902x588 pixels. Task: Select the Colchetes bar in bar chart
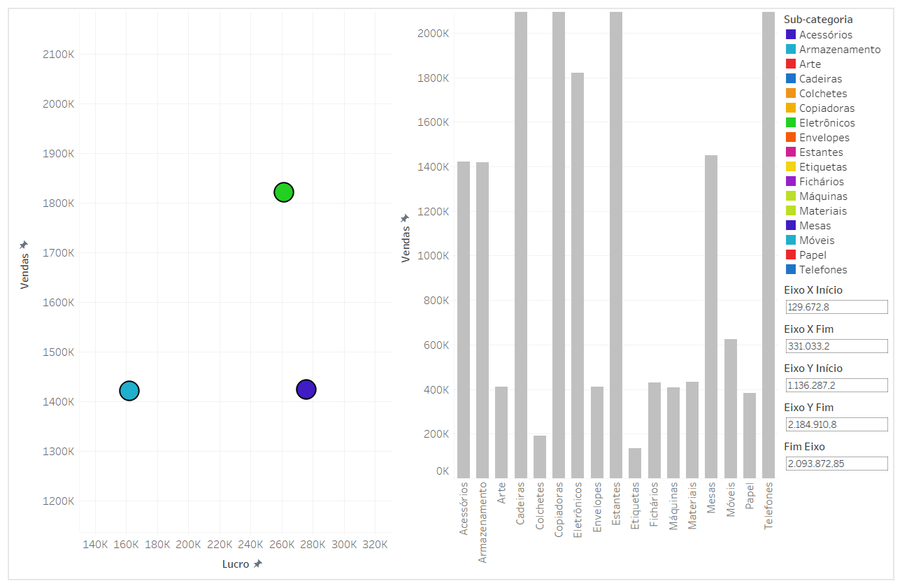point(540,457)
